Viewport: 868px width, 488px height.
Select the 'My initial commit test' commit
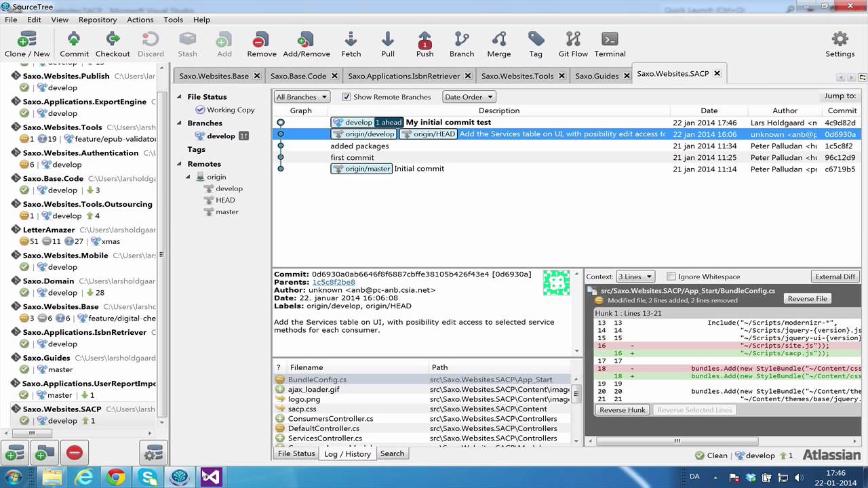pos(448,123)
